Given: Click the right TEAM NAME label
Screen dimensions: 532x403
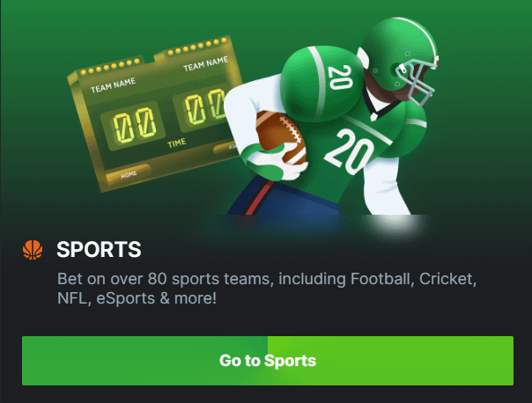Looking at the screenshot, I should point(205,63).
